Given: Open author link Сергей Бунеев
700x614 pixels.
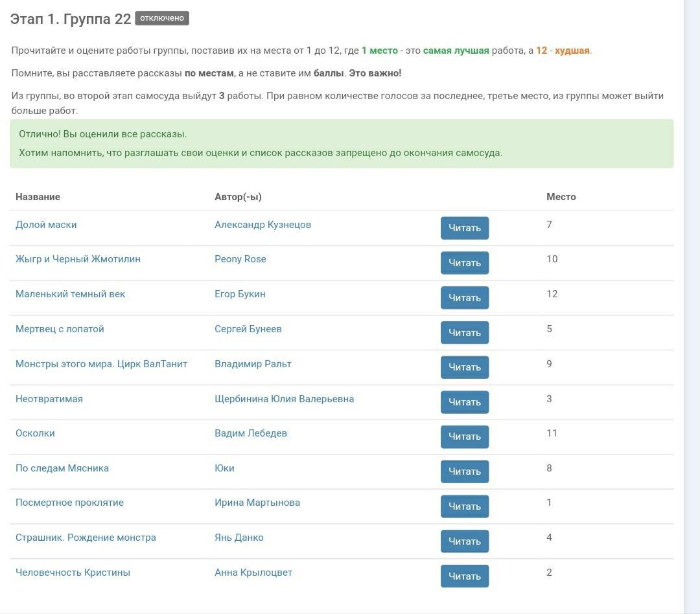Looking at the screenshot, I should click(x=248, y=329).
